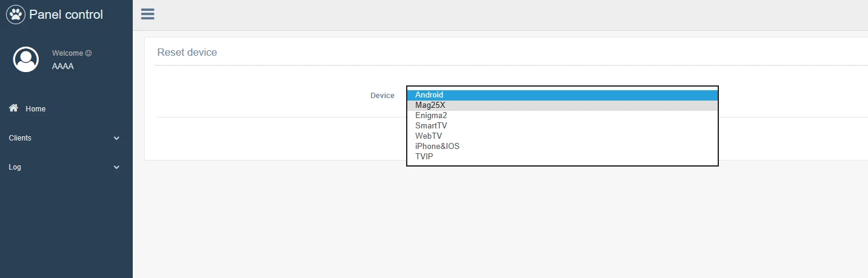
Task: Choose Mag25X device option
Action: click(430, 105)
